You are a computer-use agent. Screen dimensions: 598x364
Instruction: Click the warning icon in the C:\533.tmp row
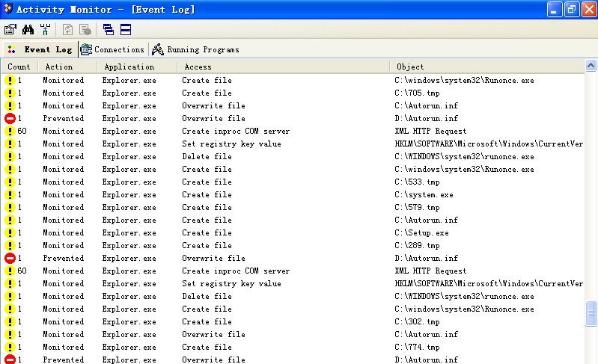10,182
